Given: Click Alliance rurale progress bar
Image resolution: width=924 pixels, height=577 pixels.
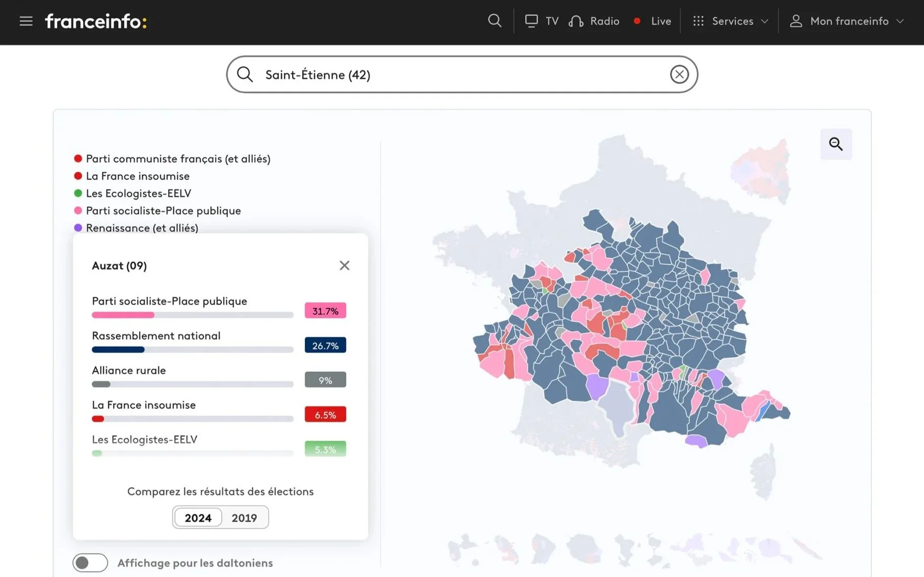Looking at the screenshot, I should click(193, 384).
